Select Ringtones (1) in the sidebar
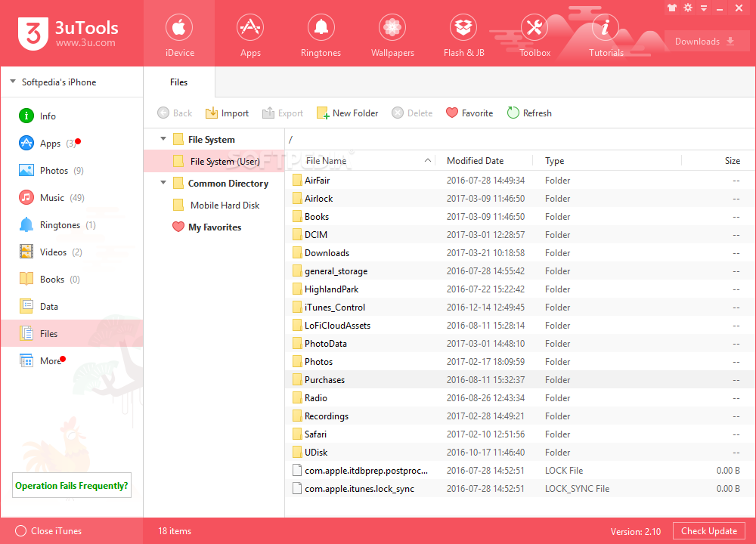Screen dimensions: 756x544 (72, 225)
